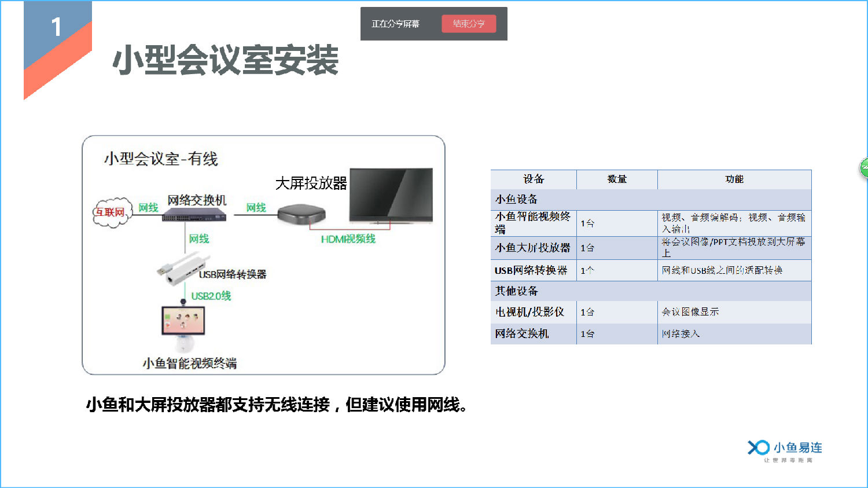
Task: Click the slide number 1 badge
Action: tap(56, 27)
